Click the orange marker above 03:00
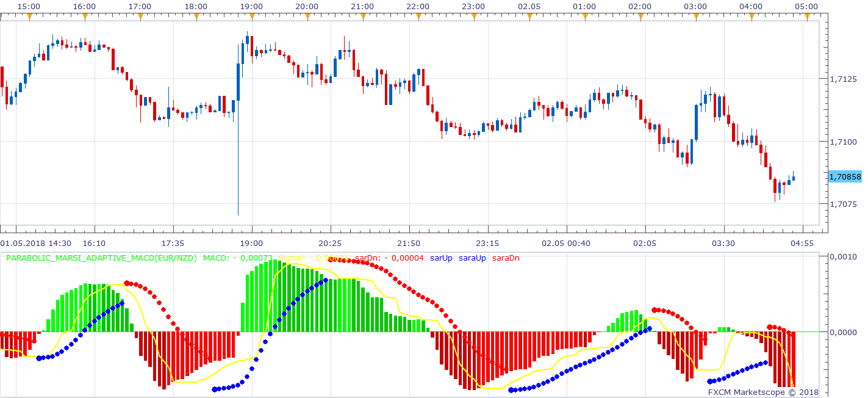Viewport: 868px width, 398px height. [x=695, y=16]
